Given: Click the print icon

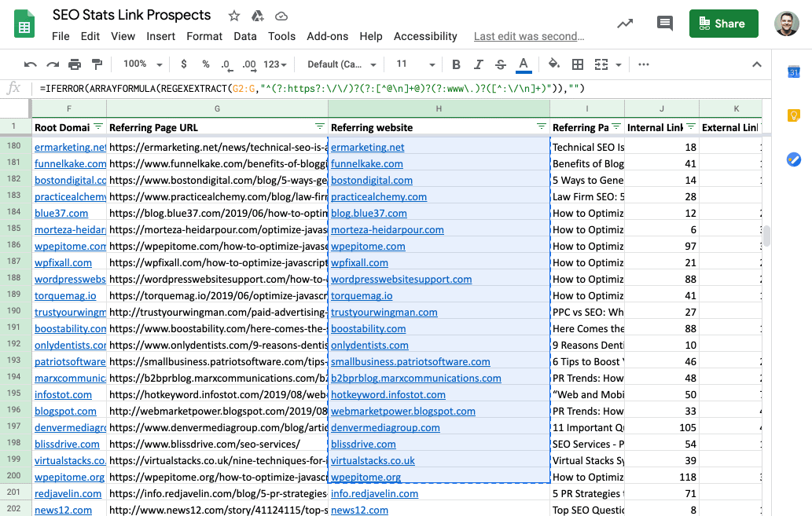Looking at the screenshot, I should pyautogui.click(x=75, y=64).
